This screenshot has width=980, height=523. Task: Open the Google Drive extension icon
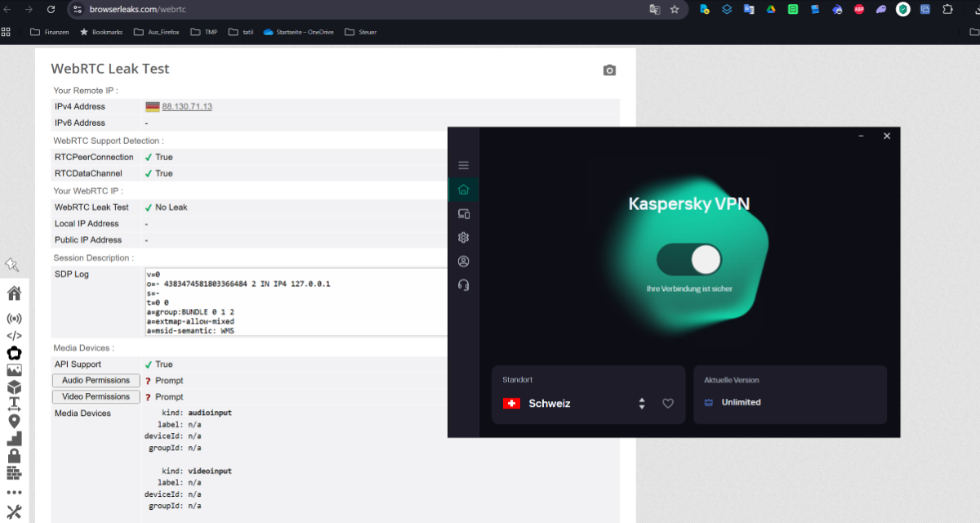pos(770,10)
